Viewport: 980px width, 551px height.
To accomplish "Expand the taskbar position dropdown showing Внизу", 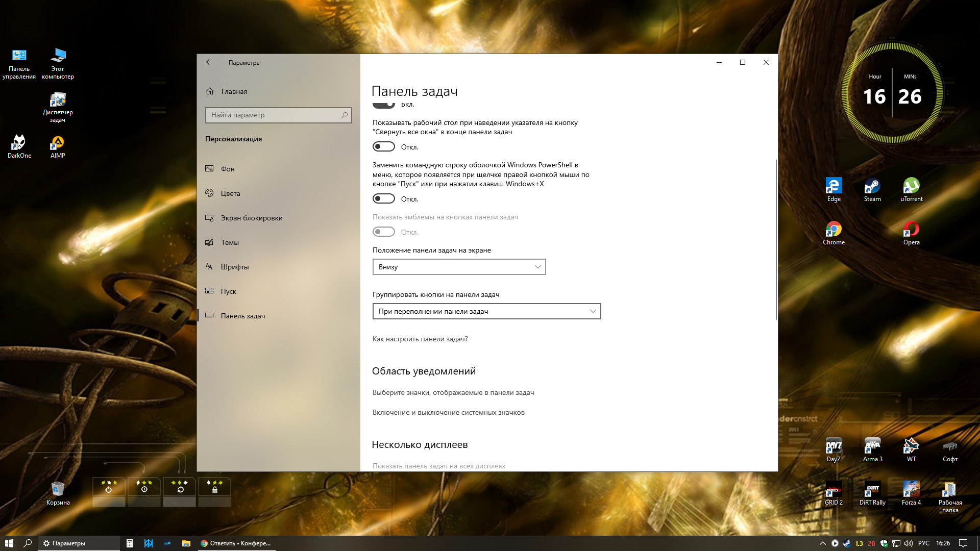I will (459, 267).
